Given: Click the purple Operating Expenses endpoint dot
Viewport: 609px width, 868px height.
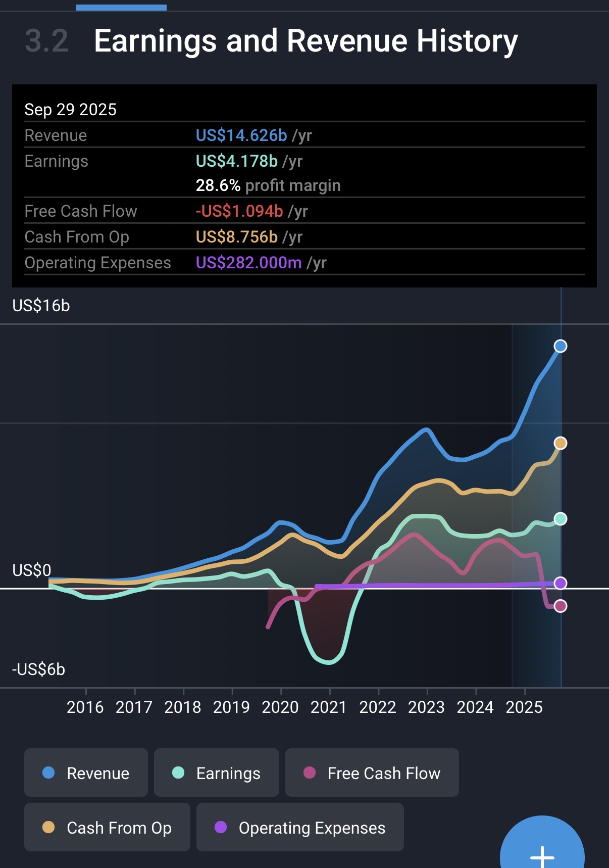Looking at the screenshot, I should pyautogui.click(x=560, y=583).
